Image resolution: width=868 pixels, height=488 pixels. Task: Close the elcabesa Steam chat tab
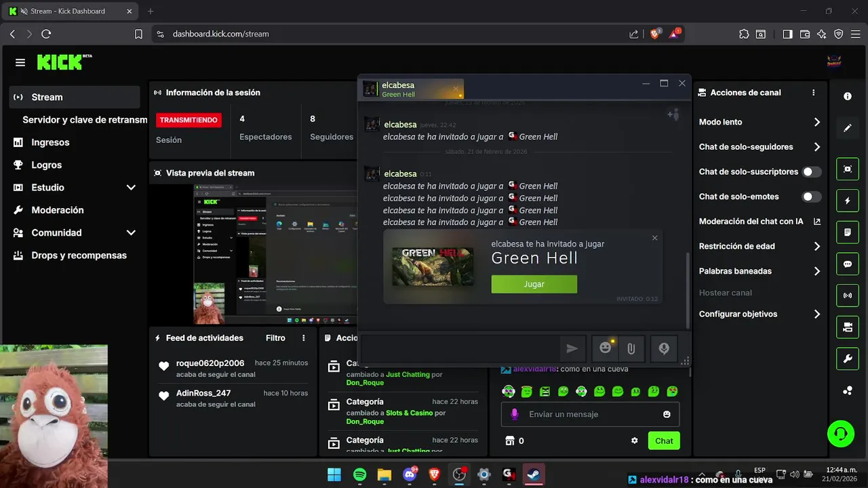point(456,88)
